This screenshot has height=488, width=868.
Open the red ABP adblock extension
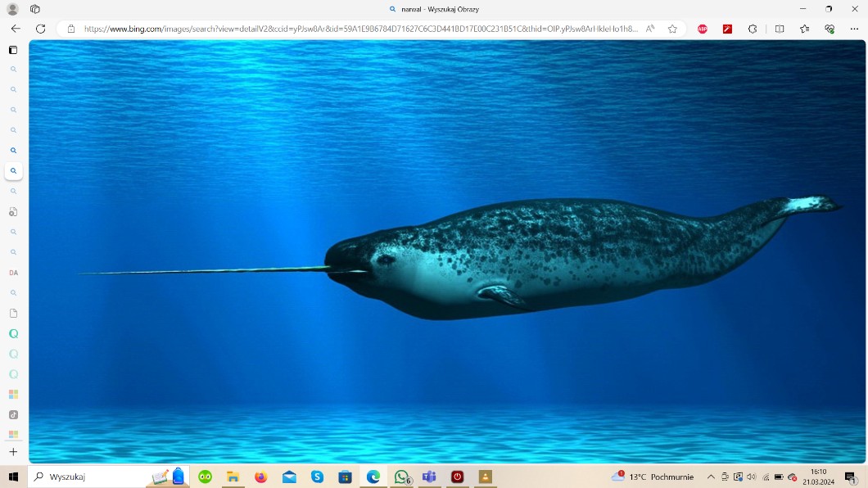pyautogui.click(x=703, y=29)
